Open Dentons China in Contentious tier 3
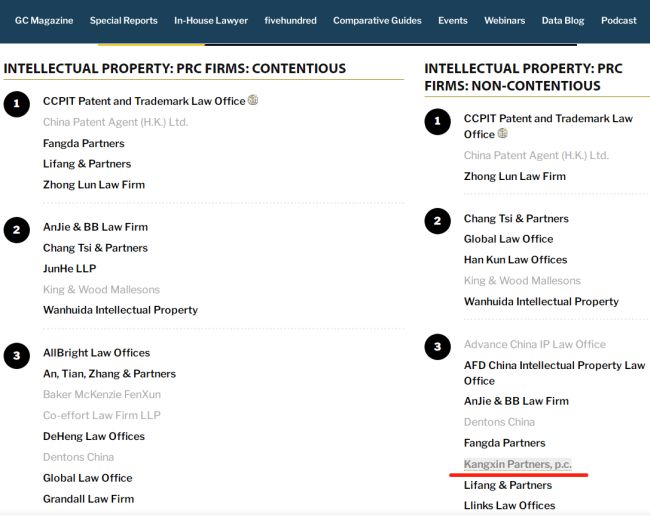 click(78, 457)
